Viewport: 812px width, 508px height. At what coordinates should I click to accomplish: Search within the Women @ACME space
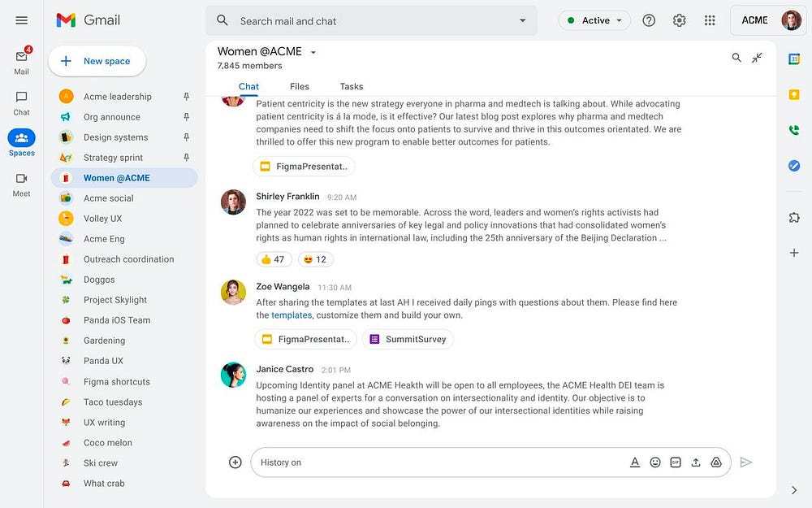click(736, 58)
